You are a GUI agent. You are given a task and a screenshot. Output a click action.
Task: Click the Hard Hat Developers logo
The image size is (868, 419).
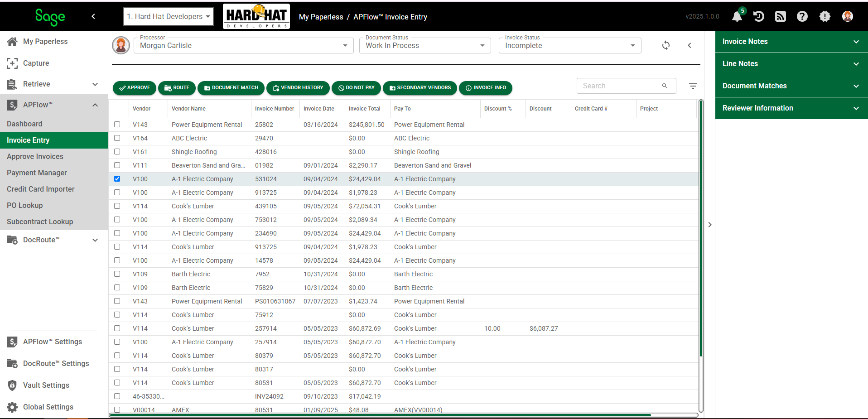point(256,16)
